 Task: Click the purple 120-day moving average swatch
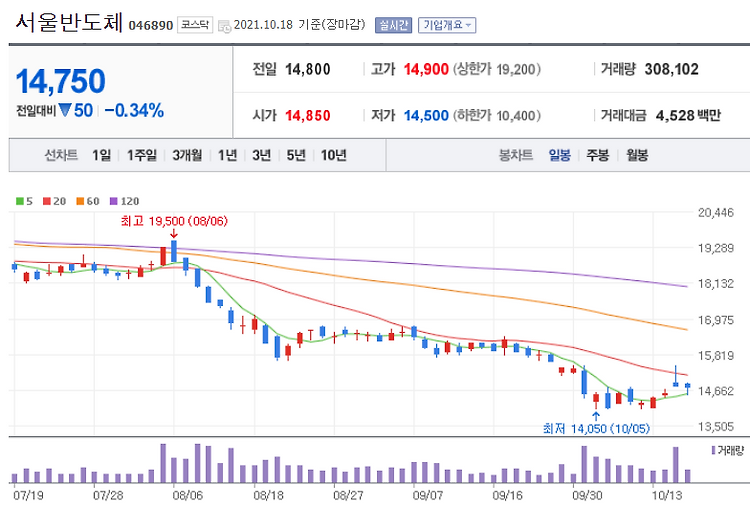click(113, 201)
